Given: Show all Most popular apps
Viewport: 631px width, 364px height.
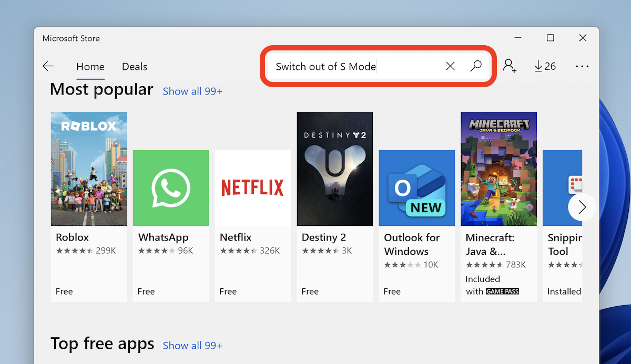Looking at the screenshot, I should point(192,91).
